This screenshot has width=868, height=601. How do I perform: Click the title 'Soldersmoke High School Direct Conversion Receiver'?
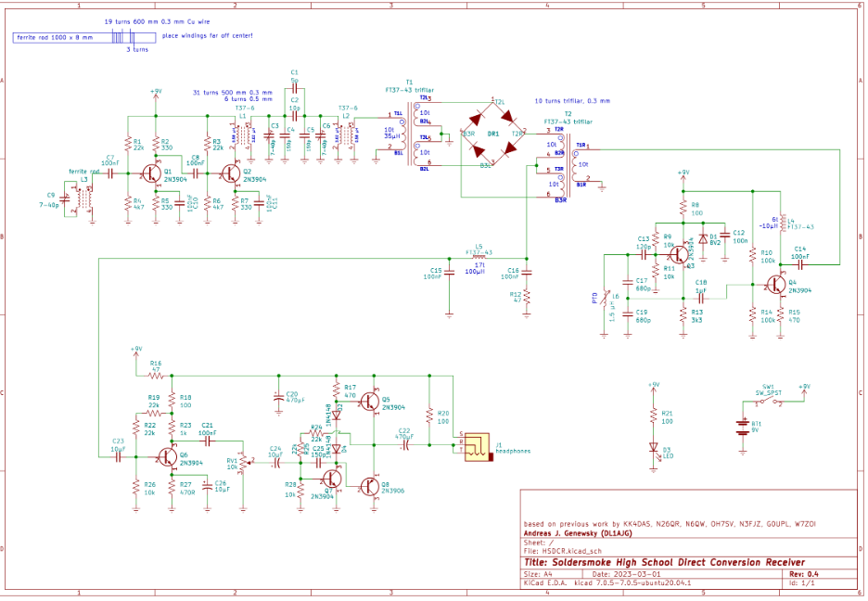point(664,562)
